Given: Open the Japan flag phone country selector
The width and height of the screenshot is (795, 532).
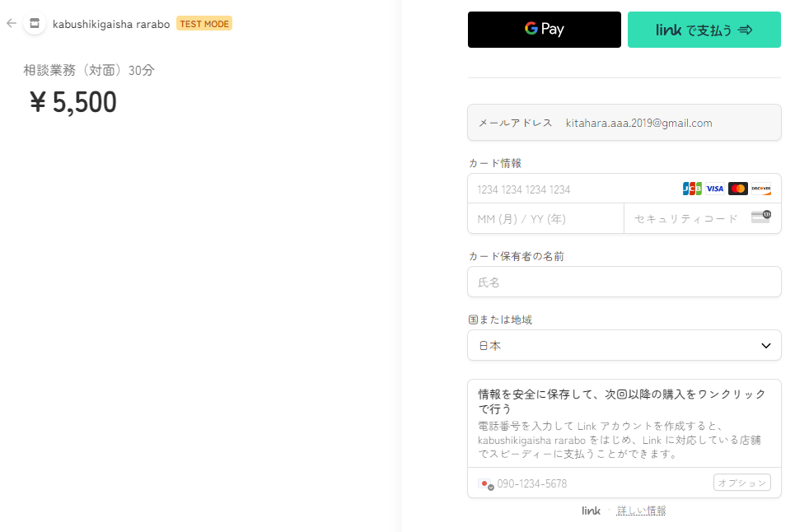Looking at the screenshot, I should click(x=484, y=484).
